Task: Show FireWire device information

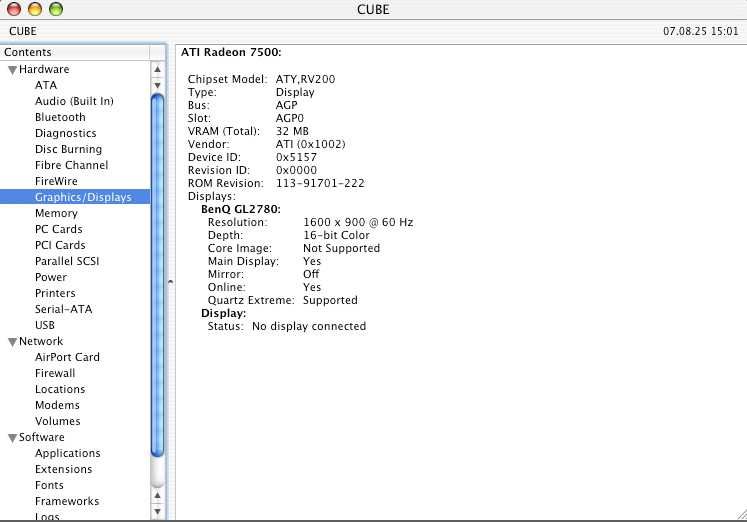Action: (56, 181)
